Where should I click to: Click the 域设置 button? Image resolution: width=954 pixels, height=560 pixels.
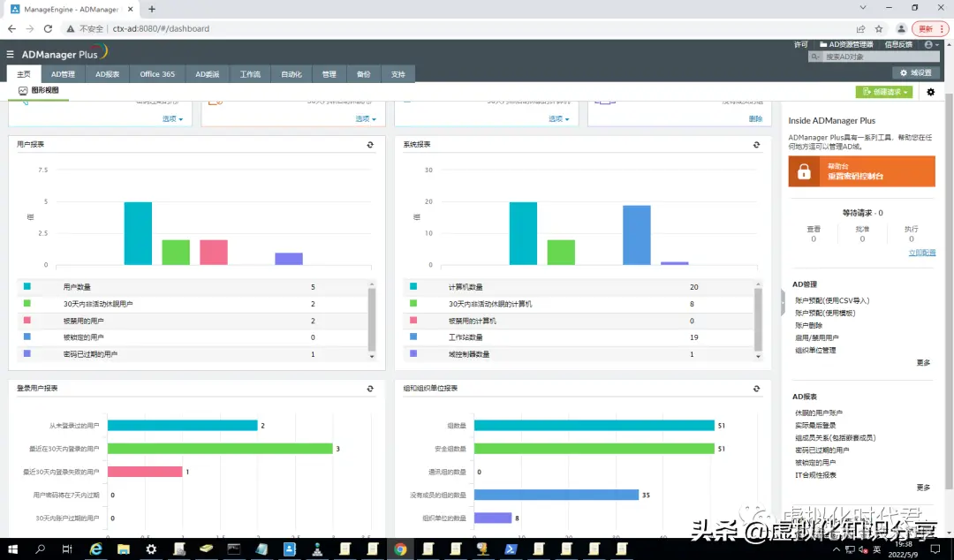[915, 72]
